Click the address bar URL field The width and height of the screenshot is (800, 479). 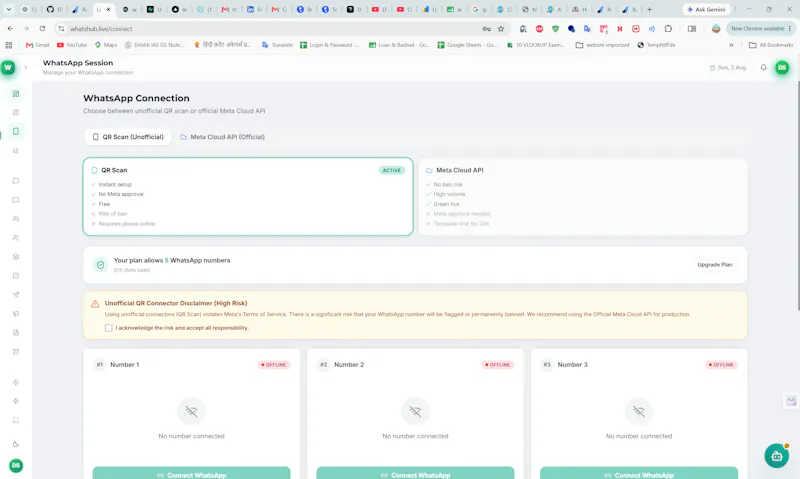coord(276,29)
